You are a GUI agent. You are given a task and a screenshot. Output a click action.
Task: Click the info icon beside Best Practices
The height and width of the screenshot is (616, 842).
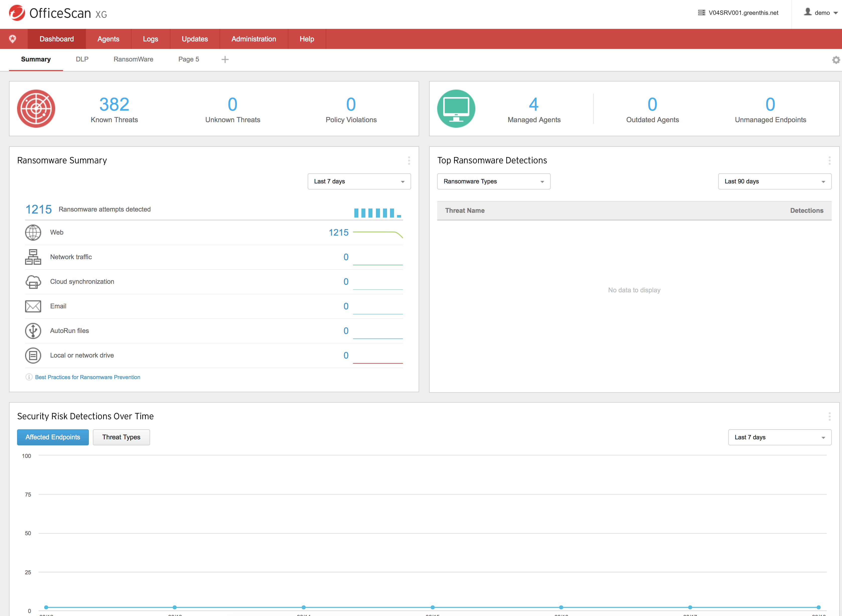tap(29, 377)
